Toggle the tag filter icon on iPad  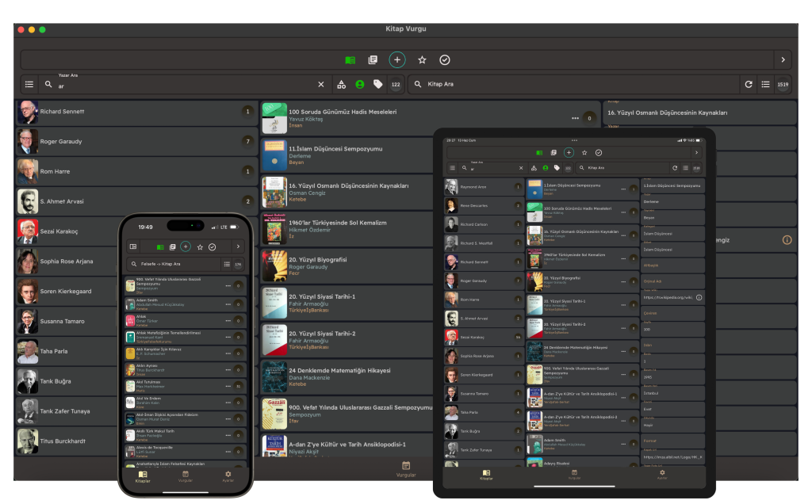coord(557,168)
